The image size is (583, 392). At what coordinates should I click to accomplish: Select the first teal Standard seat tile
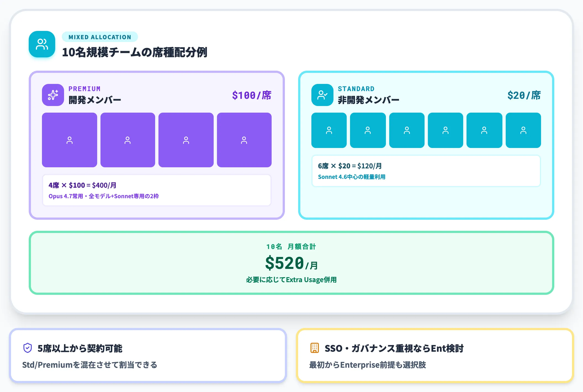click(329, 130)
